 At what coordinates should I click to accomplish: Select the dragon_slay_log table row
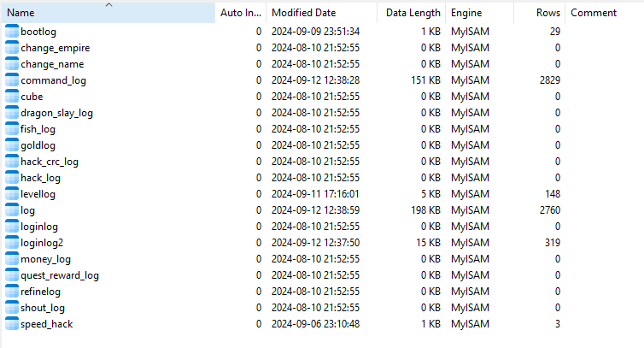tap(56, 113)
